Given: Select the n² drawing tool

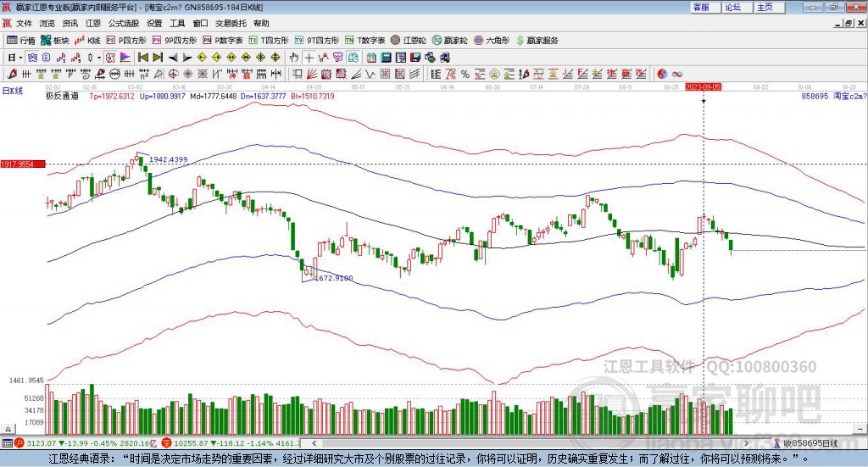Looking at the screenshot, I should [144, 74].
